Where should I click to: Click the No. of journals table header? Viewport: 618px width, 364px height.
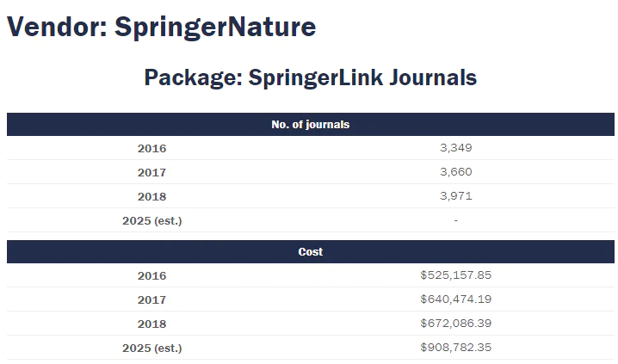310,125
